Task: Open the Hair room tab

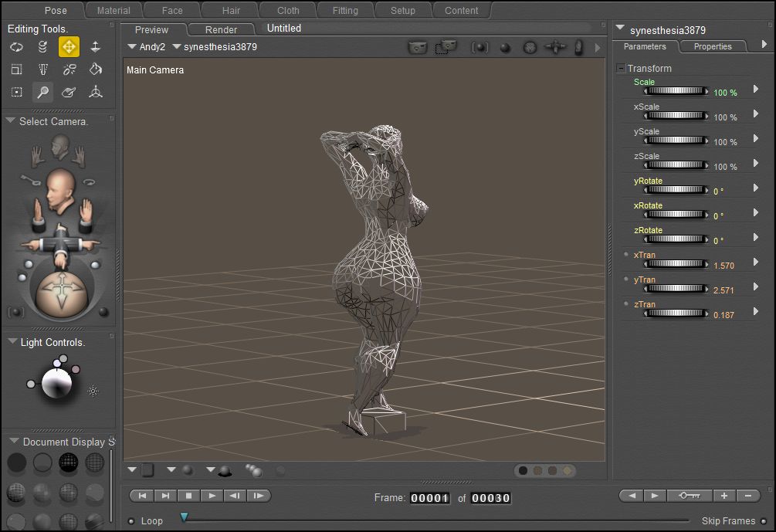Action: pyautogui.click(x=231, y=10)
